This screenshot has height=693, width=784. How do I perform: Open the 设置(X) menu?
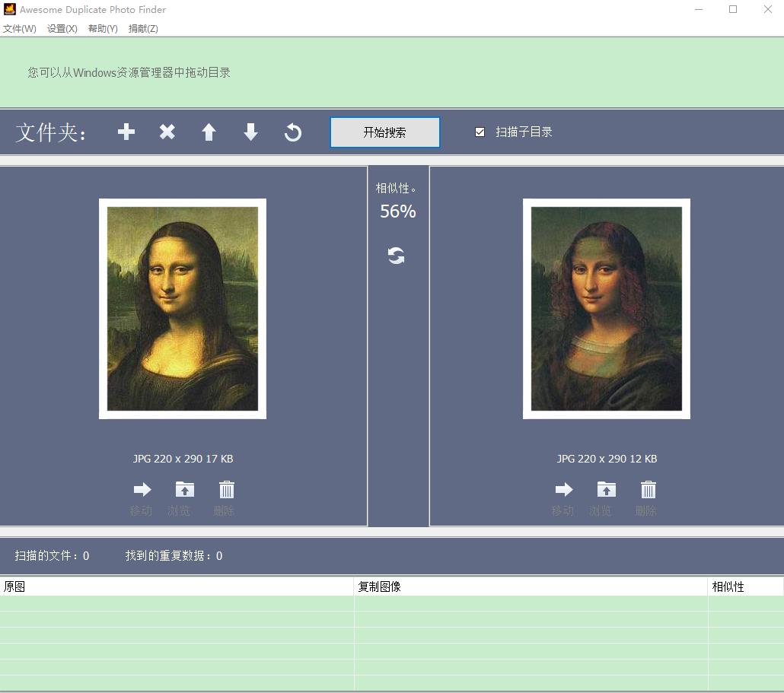coord(62,29)
